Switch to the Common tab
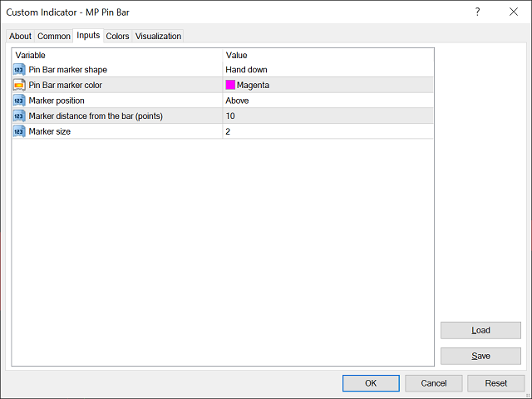The height and width of the screenshot is (399, 532). point(54,36)
